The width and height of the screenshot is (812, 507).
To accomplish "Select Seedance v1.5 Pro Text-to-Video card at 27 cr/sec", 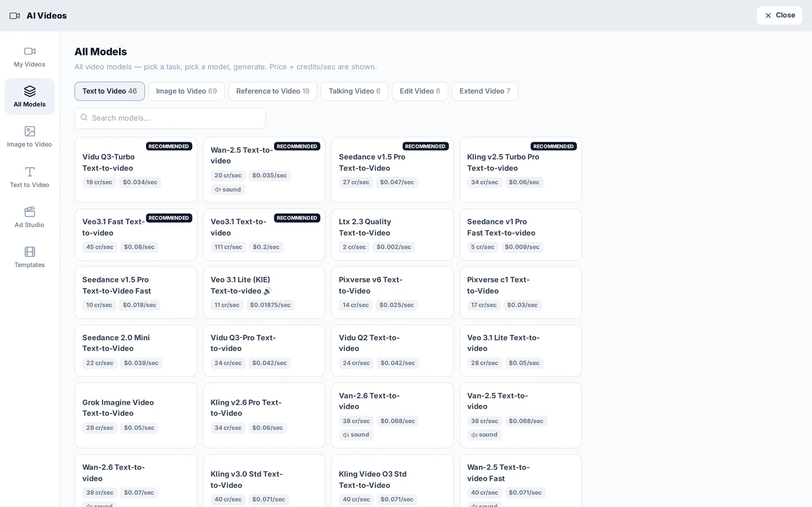I will 392,169.
